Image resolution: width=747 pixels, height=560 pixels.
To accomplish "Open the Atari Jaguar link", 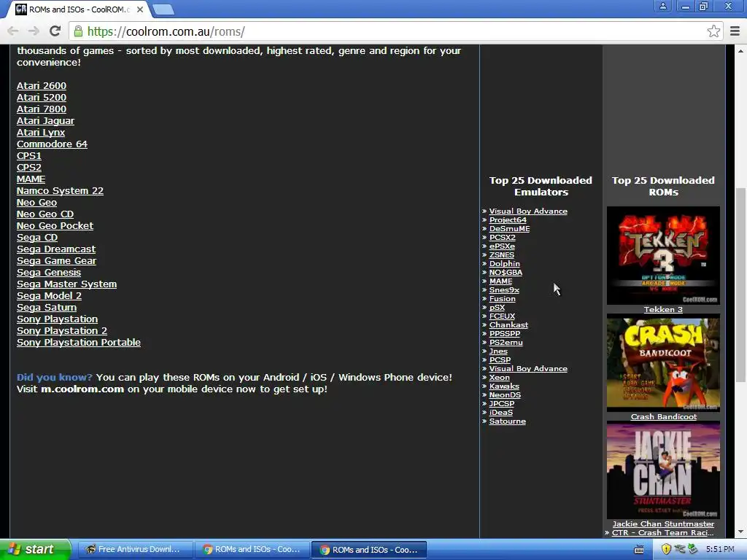I will [x=45, y=121].
